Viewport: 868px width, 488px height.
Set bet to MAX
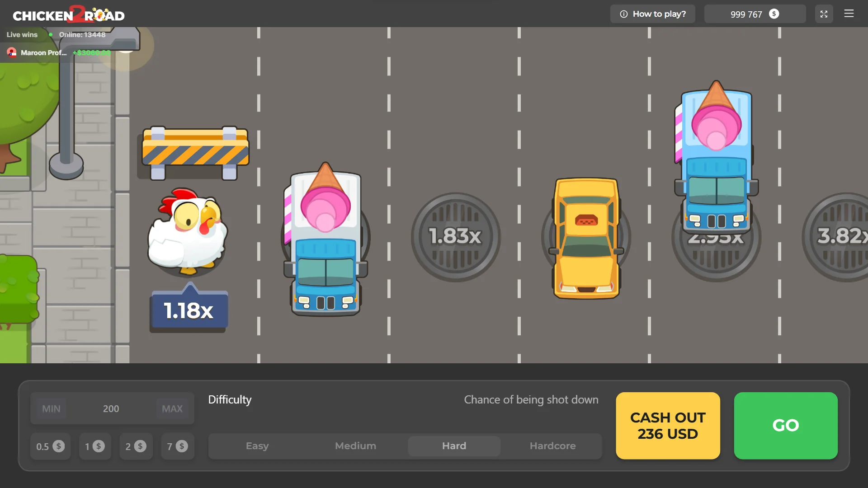[x=172, y=408]
